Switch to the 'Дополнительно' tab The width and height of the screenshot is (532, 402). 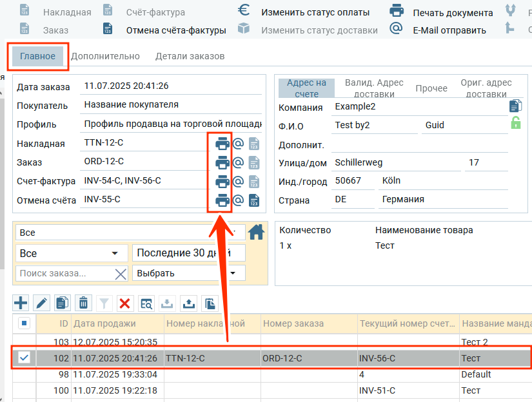pyautogui.click(x=105, y=56)
